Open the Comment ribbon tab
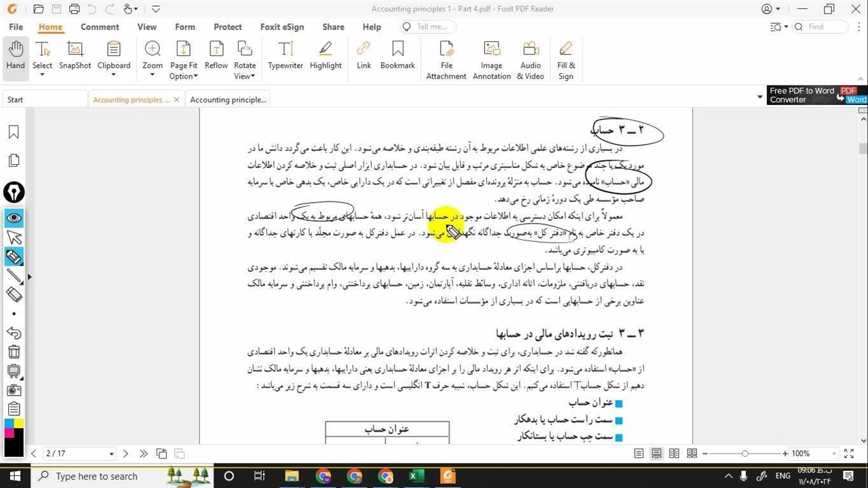Viewport: 868px width, 488px height. pyautogui.click(x=100, y=27)
